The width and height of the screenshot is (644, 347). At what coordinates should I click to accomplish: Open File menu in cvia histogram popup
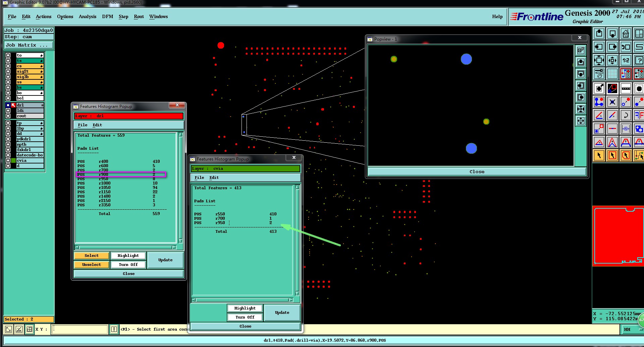point(199,178)
